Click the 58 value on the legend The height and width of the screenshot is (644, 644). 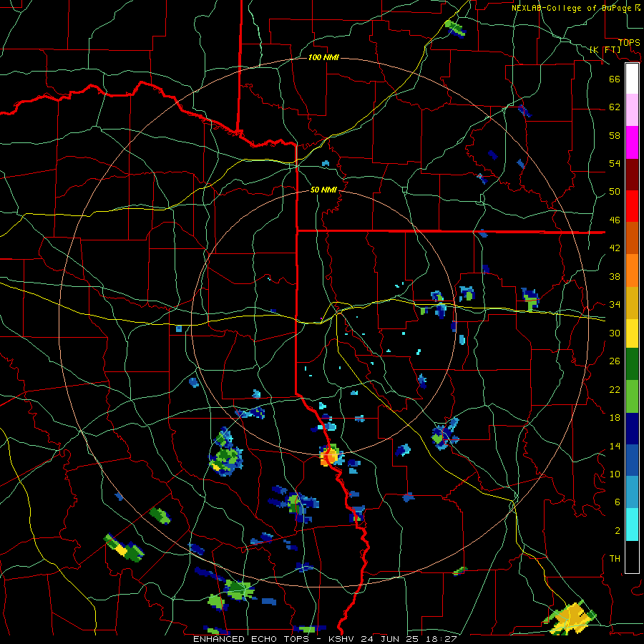pyautogui.click(x=615, y=135)
